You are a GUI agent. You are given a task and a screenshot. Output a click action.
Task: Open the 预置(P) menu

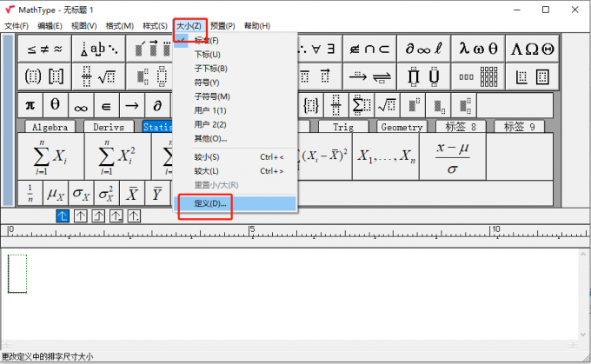[222, 26]
